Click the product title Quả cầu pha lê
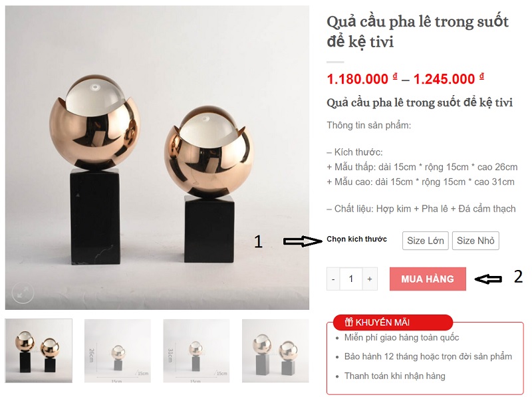The width and height of the screenshot is (532, 397). (x=418, y=31)
